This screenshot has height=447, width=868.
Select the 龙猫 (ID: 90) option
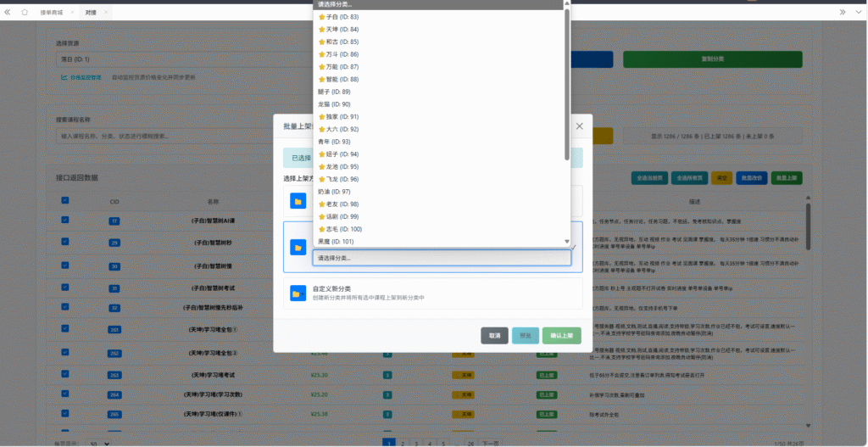tap(333, 103)
